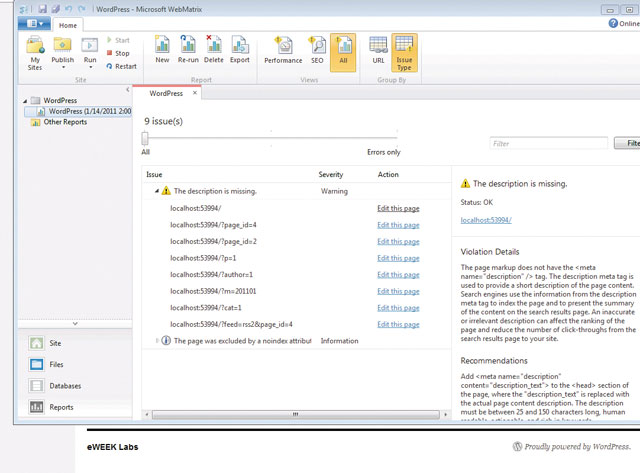Collapse the WordPress tree node
The height and width of the screenshot is (473, 640).
[25, 100]
